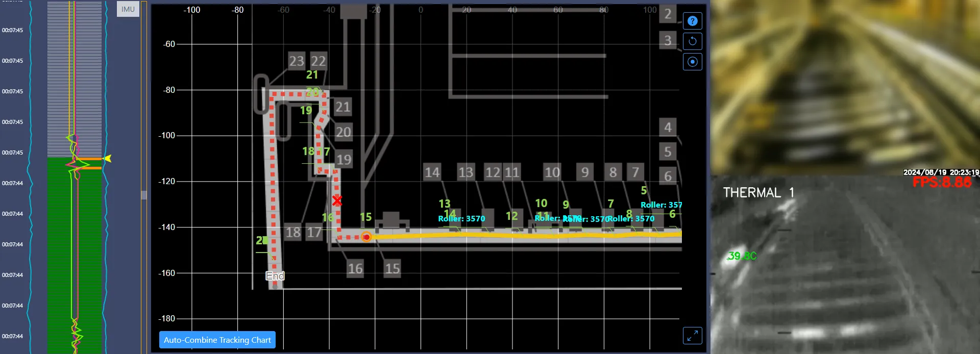This screenshot has width=980, height=354.
Task: Click grey station marker 10
Action: (552, 172)
